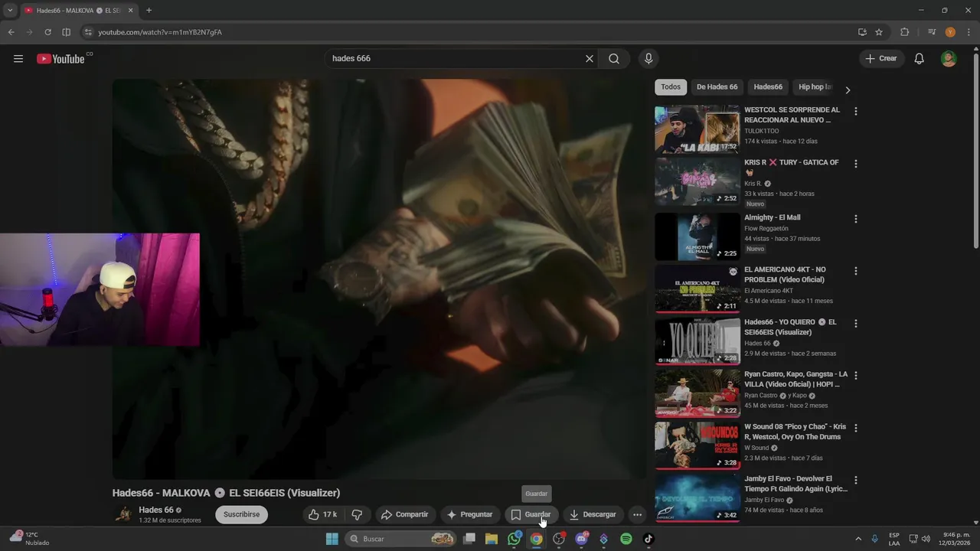The height and width of the screenshot is (551, 980).
Task: Play the Almighty - El Mall thumbnail
Action: (x=697, y=236)
